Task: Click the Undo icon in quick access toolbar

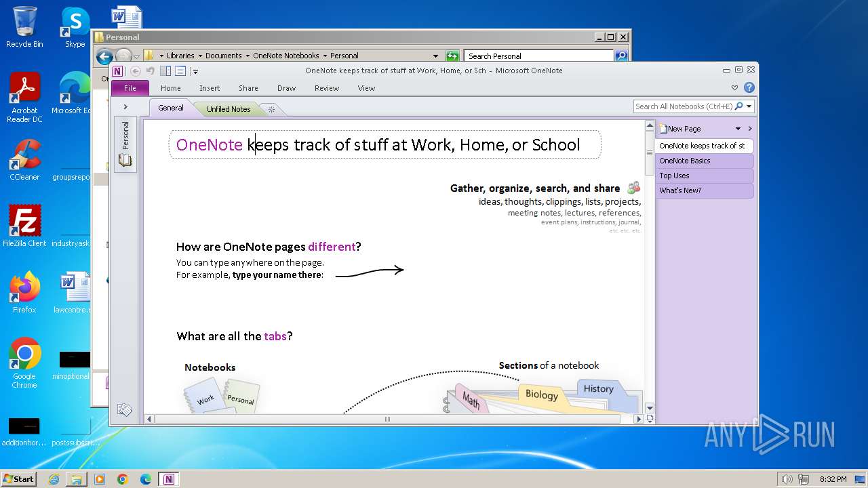Action: pos(150,70)
